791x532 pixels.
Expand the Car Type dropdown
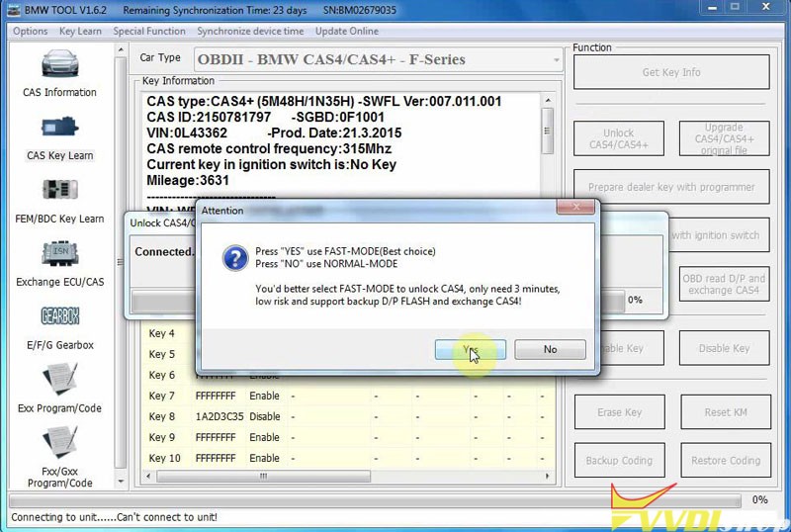point(556,60)
